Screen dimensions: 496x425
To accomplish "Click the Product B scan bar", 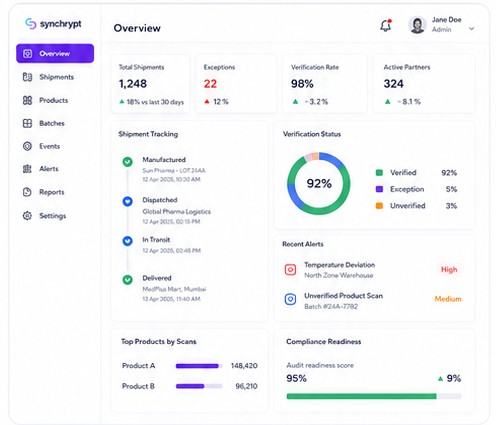I will (199, 386).
